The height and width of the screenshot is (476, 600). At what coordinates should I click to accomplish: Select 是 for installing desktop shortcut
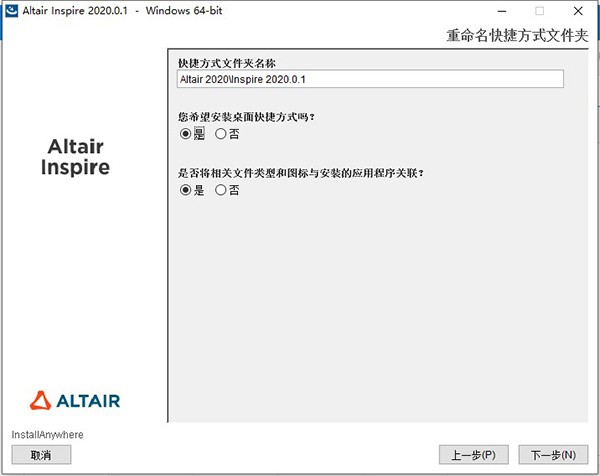tap(185, 134)
